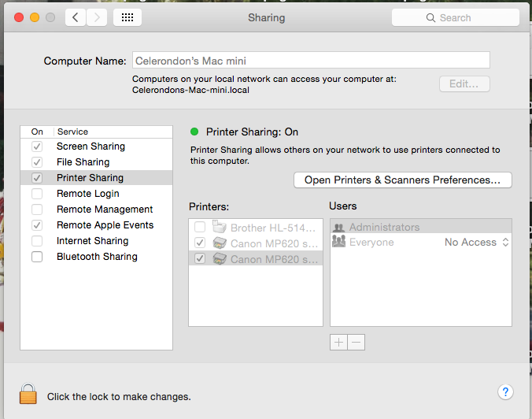Enable the Remote Management checkbox
Image resolution: width=532 pixels, height=419 pixels.
[x=37, y=209]
